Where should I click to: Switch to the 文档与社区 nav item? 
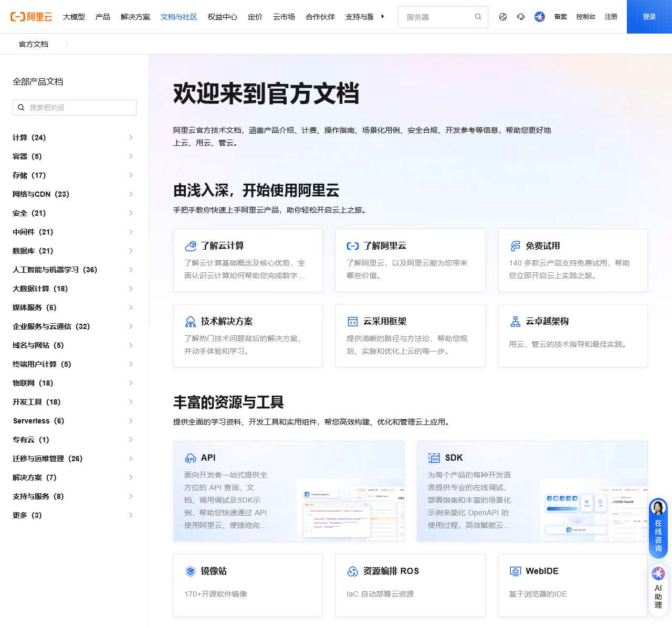point(178,16)
